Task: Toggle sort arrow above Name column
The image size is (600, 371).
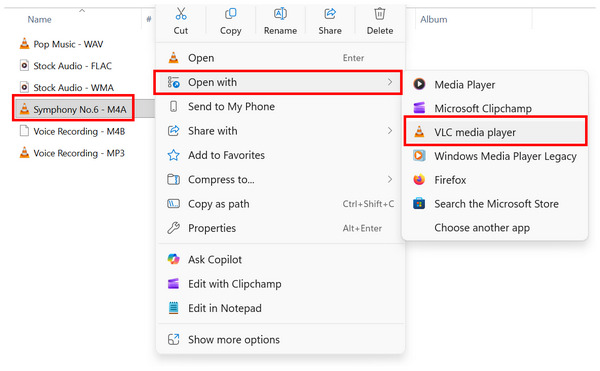Action: point(82,10)
